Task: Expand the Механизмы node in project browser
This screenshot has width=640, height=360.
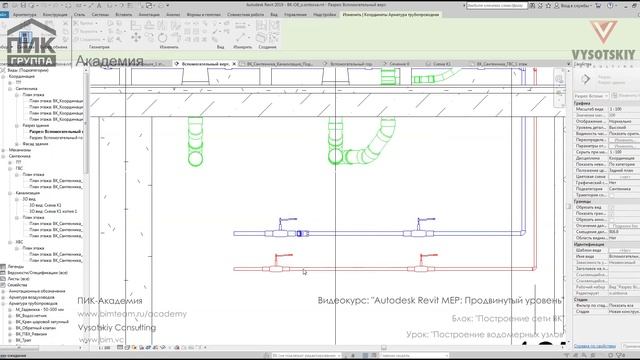Action: [3, 150]
